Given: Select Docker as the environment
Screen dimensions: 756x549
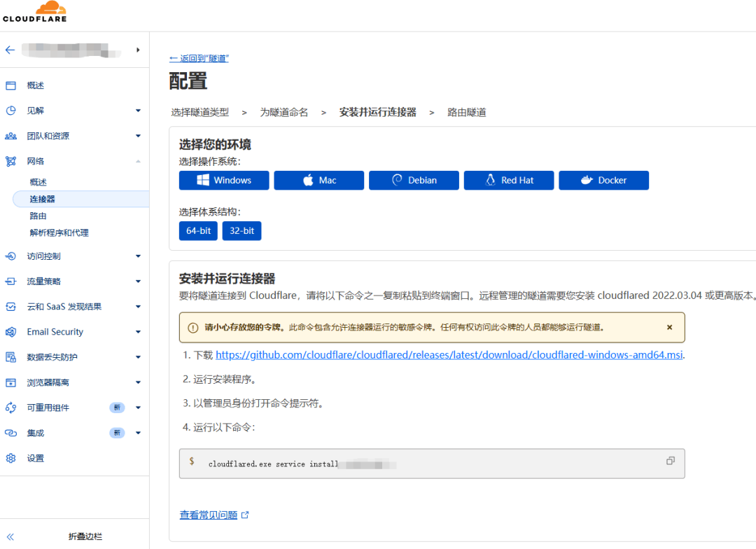Looking at the screenshot, I should (x=603, y=180).
